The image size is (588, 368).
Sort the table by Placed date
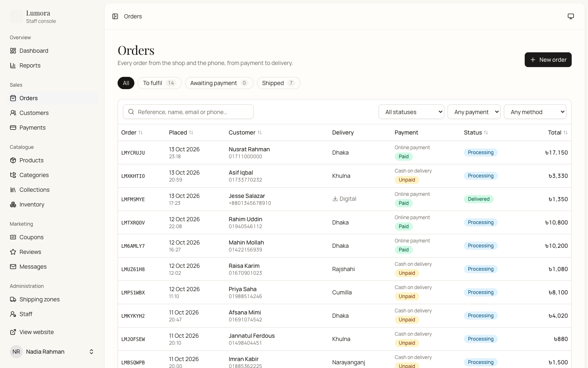click(181, 132)
